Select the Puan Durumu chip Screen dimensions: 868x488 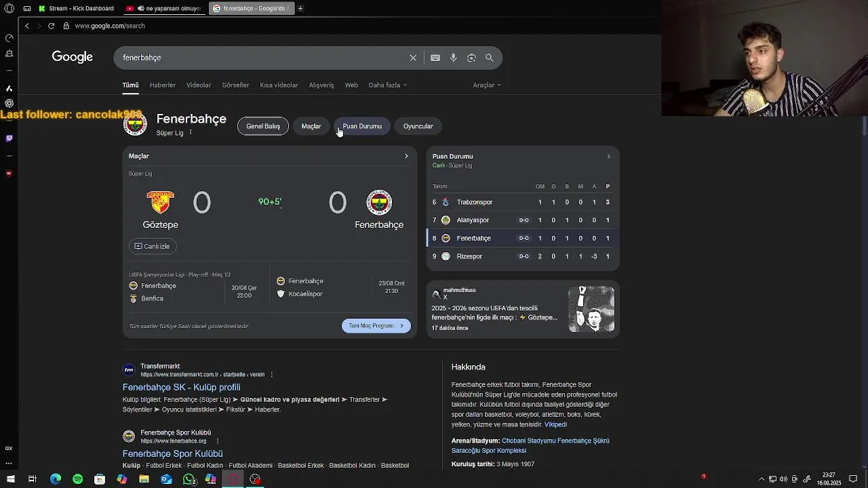[x=362, y=126]
